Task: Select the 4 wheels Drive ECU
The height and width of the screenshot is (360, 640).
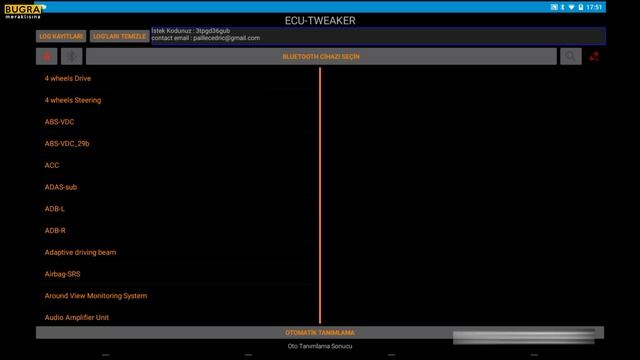Action: click(x=68, y=78)
